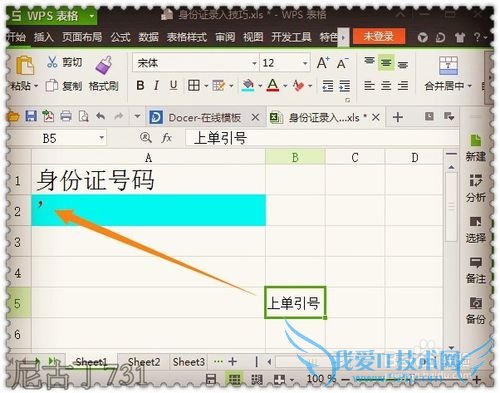The width and height of the screenshot is (500, 393).
Task: Click the Paste clipboard icon
Action: pos(25,65)
